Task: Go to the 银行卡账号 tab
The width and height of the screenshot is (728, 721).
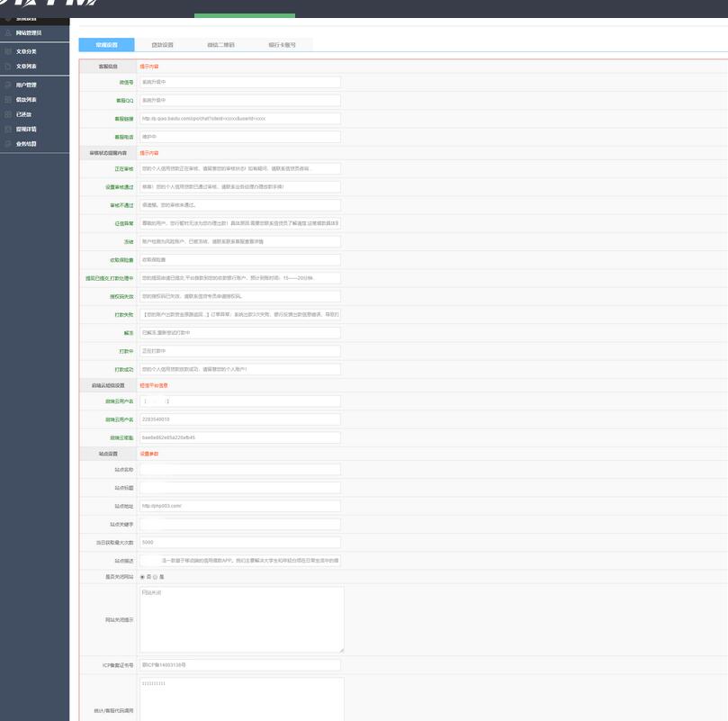Action: pos(281,44)
